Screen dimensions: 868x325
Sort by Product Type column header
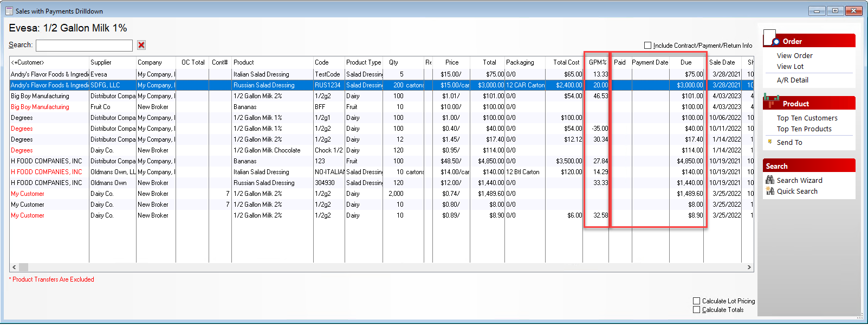(364, 62)
